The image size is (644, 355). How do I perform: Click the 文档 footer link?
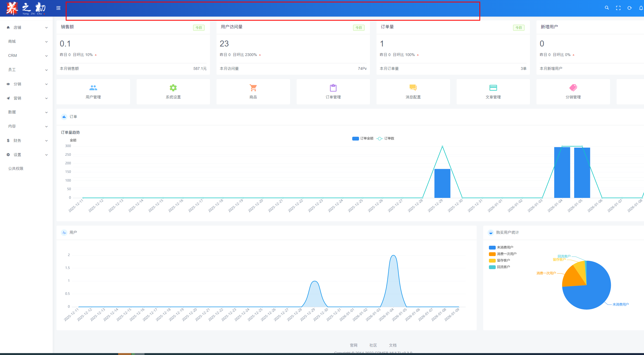point(392,345)
